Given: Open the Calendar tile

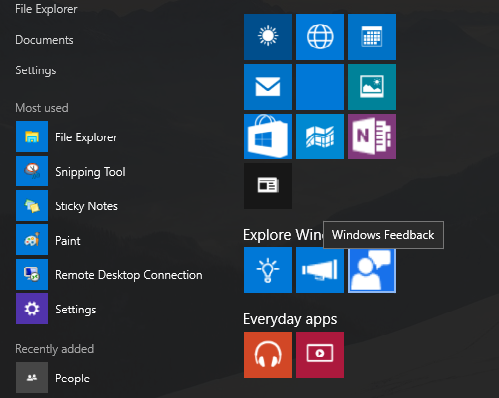Looking at the screenshot, I should pyautogui.click(x=372, y=37).
